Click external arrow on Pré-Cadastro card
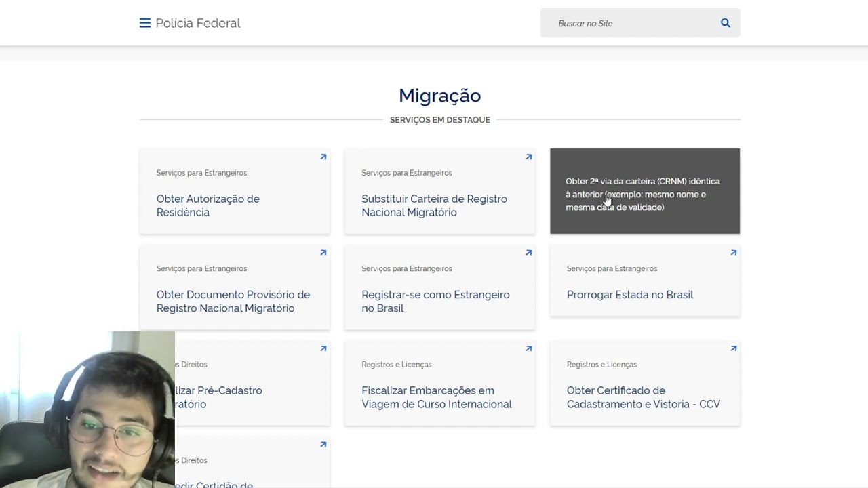 coord(323,348)
